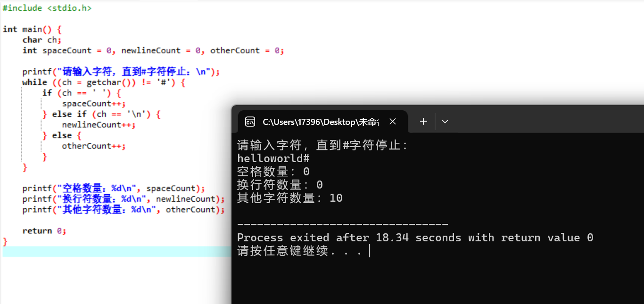Select the terminal tab titled C:\Users\17396\Desktop

(x=322, y=122)
